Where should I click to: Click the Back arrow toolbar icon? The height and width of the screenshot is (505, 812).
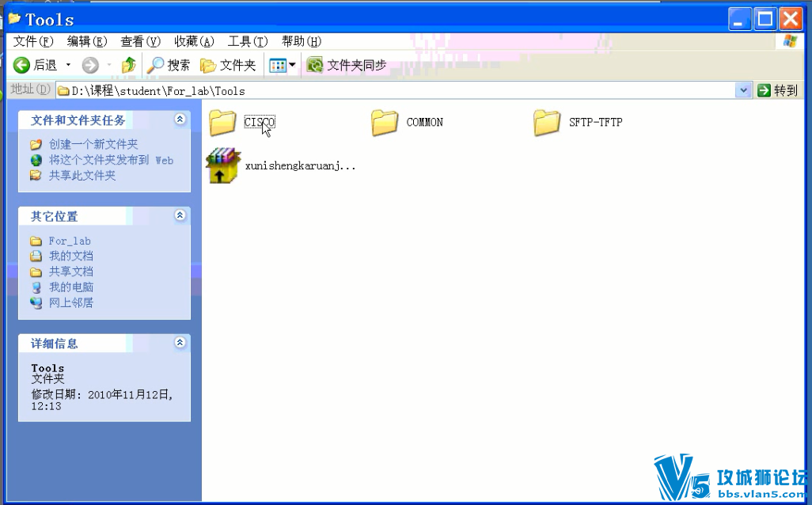coord(22,65)
